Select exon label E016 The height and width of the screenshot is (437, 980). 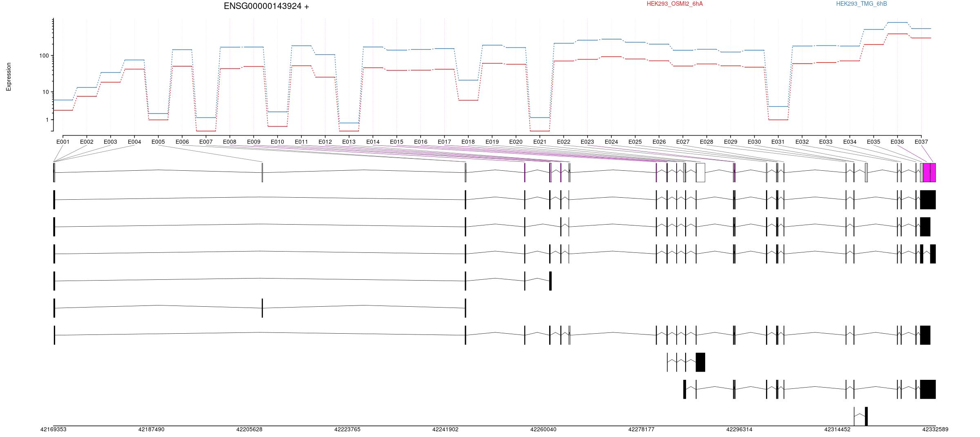pos(421,142)
